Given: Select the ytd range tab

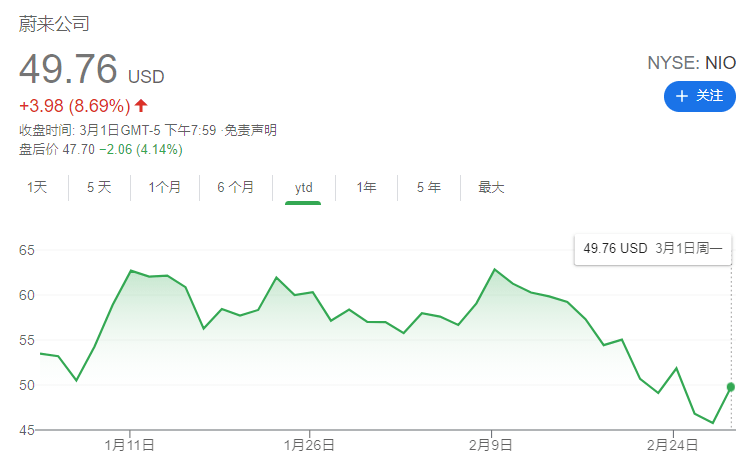Looking at the screenshot, I should (x=304, y=188).
